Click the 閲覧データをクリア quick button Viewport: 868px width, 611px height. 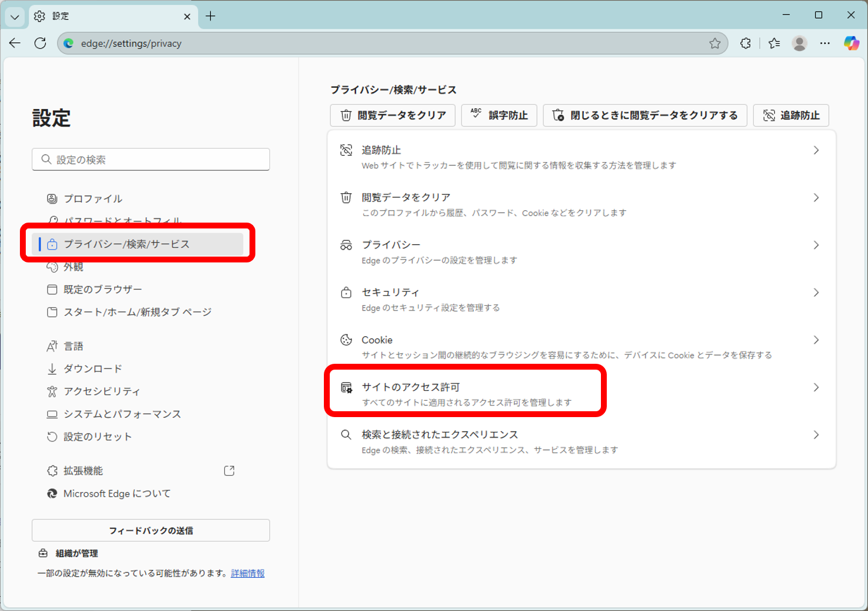(x=392, y=115)
